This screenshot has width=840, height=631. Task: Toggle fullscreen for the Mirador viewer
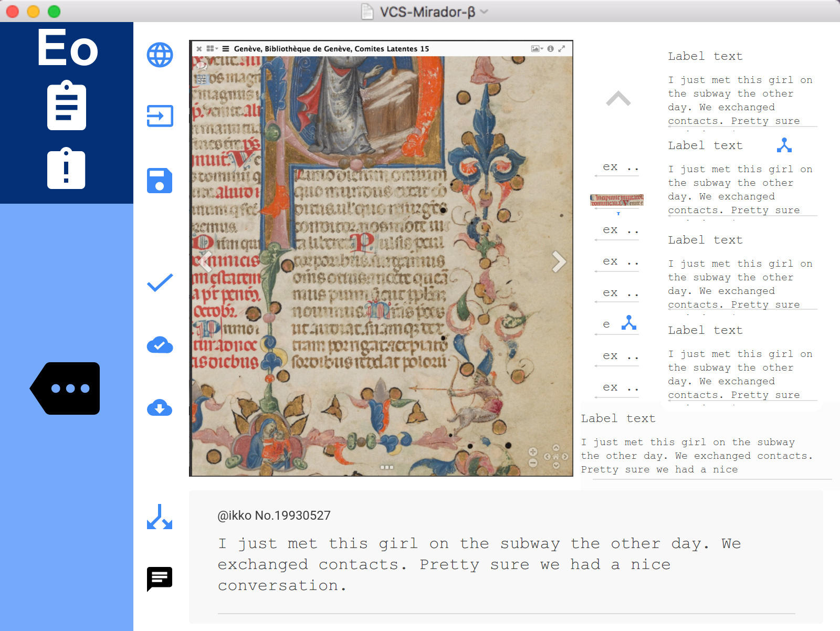(561, 49)
